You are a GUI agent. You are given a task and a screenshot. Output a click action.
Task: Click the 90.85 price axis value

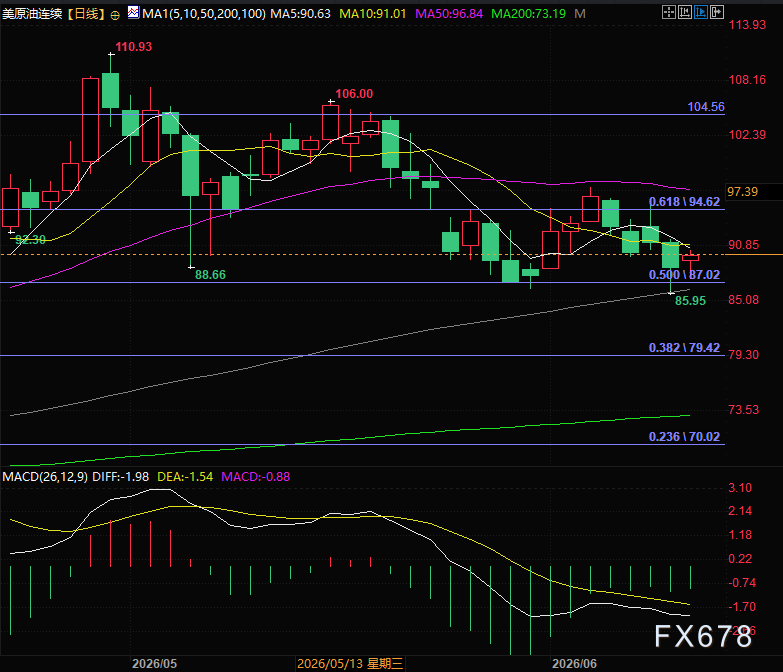[744, 245]
